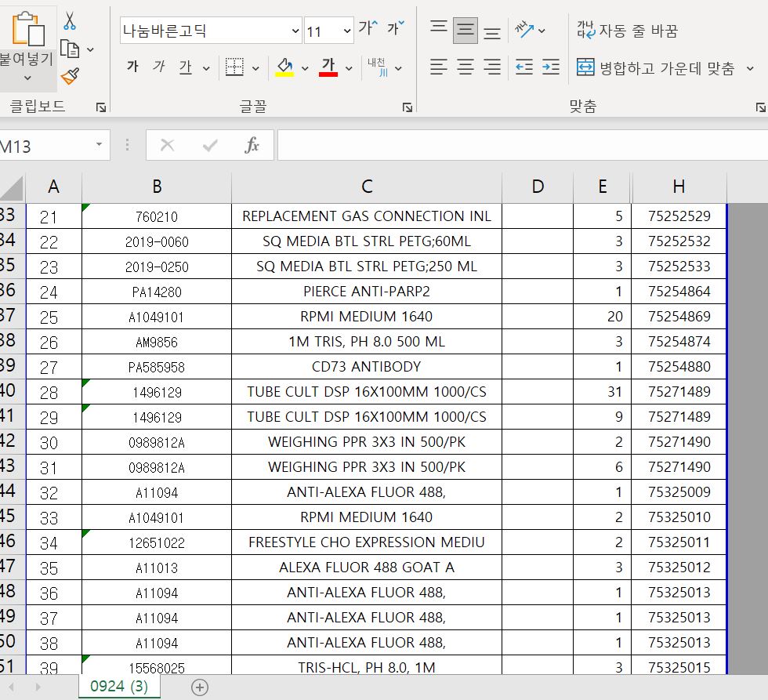Viewport: 768px width, 700px height.
Task: Click the insert function fx icon
Action: [252, 145]
